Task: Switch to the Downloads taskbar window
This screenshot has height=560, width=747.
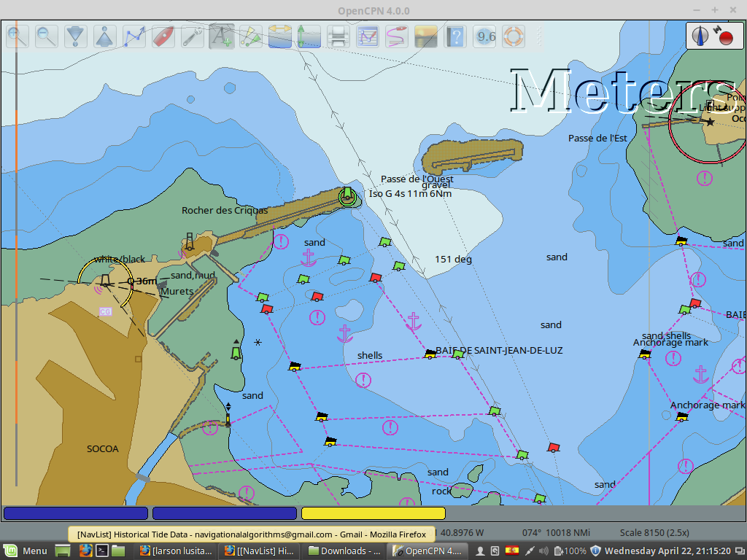Action: click(344, 551)
